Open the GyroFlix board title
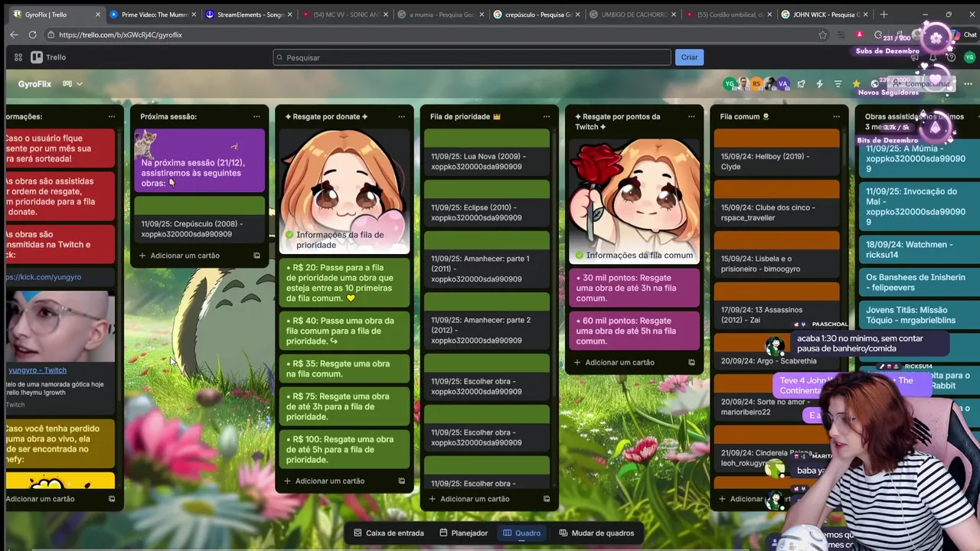 pyautogui.click(x=34, y=84)
